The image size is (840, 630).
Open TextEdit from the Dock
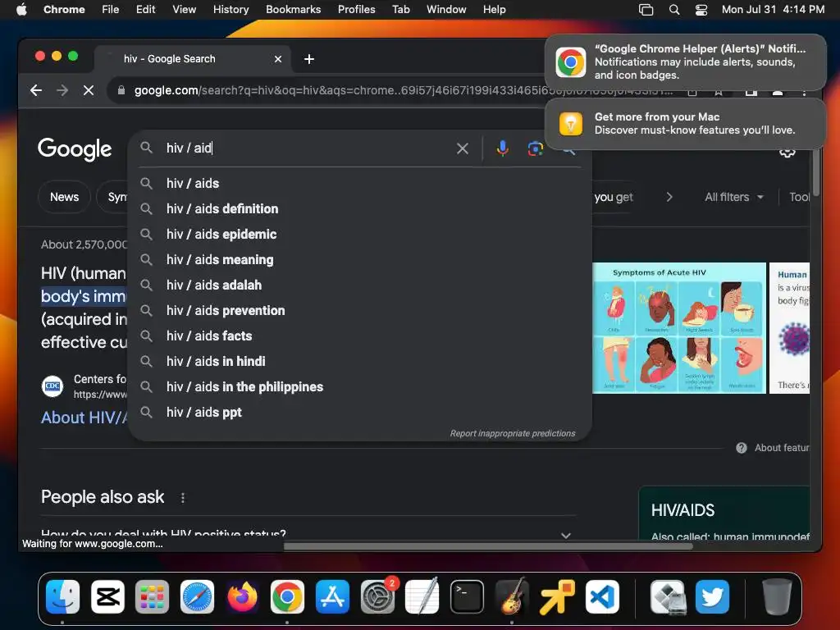pos(422,596)
